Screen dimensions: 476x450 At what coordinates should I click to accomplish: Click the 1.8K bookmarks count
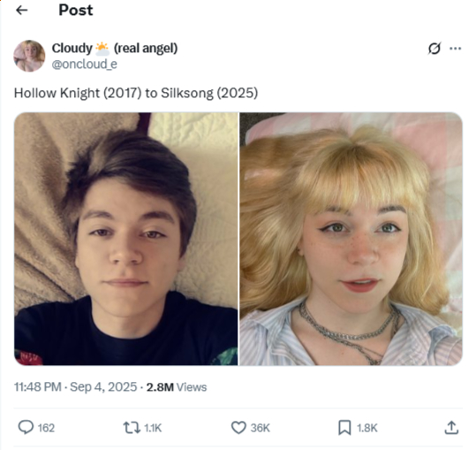367,428
